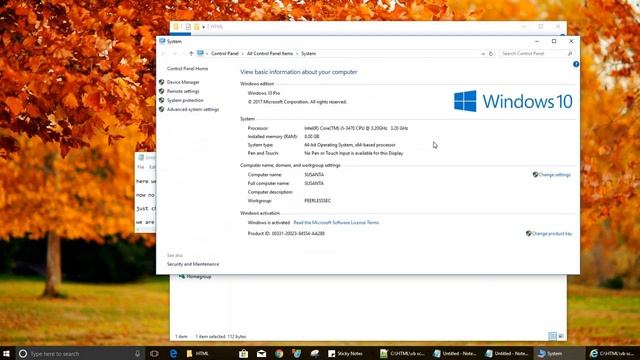
Task: Click View basic information about your computer heading
Action: pos(299,72)
